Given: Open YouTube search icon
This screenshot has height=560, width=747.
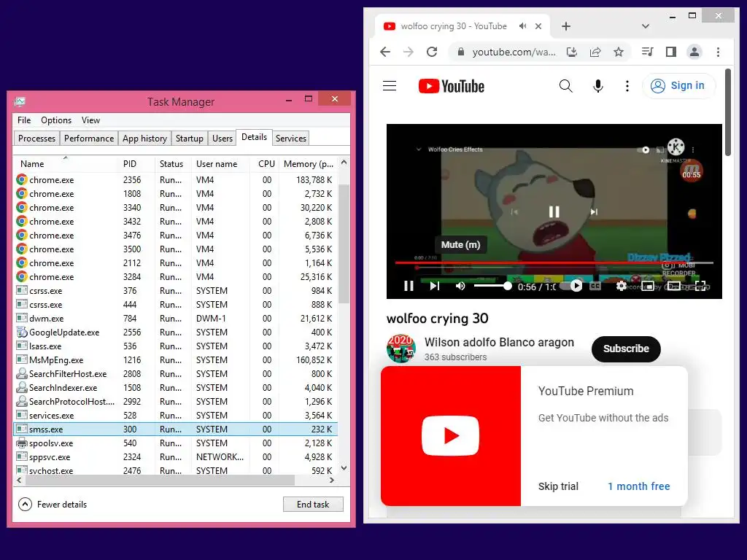Looking at the screenshot, I should coord(565,86).
